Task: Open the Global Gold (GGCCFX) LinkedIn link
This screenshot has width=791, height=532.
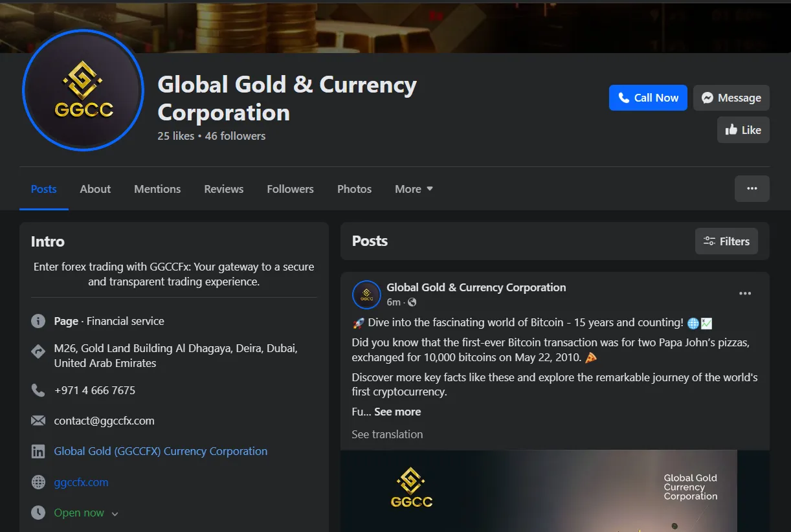Action: coord(161,451)
